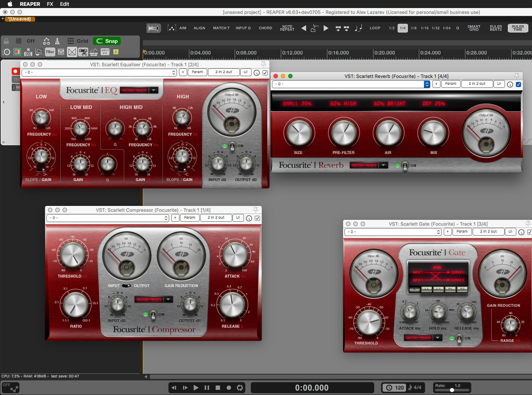
Task: Click the waveform icon in the top toolbar
Action: [154, 28]
